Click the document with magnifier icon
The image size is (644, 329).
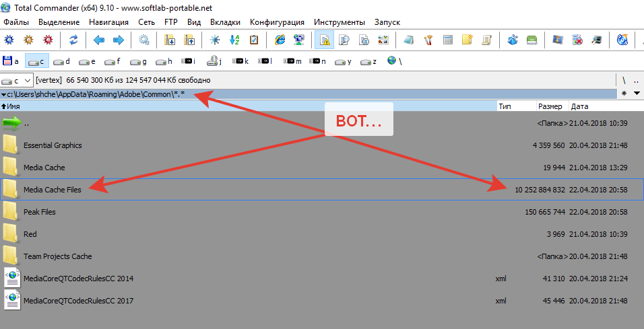(x=344, y=40)
